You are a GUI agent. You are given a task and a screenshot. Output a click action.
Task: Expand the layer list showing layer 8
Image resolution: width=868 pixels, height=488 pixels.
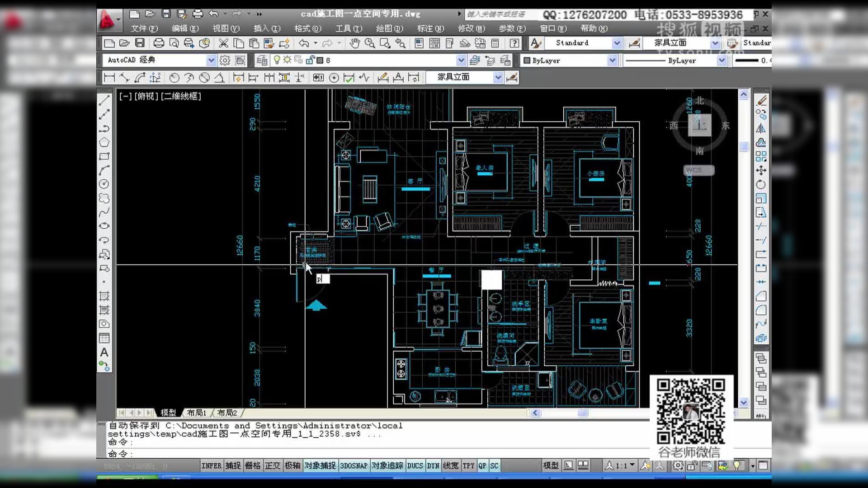[460, 60]
